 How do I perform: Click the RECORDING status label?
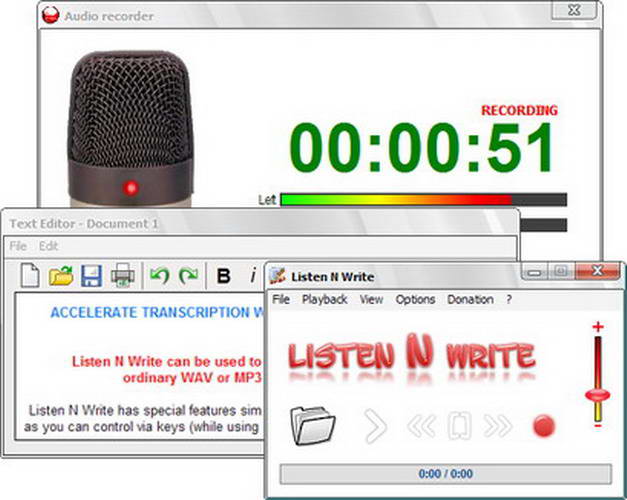click(x=519, y=110)
